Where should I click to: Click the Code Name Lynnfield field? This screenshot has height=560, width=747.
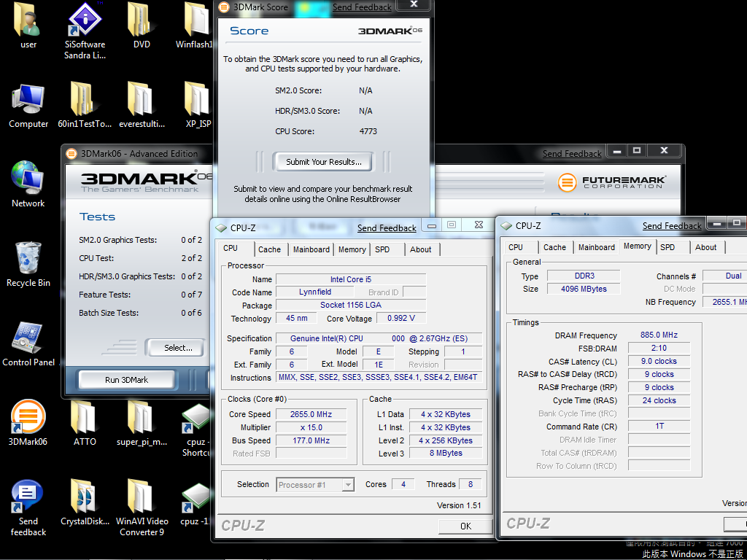315,292
